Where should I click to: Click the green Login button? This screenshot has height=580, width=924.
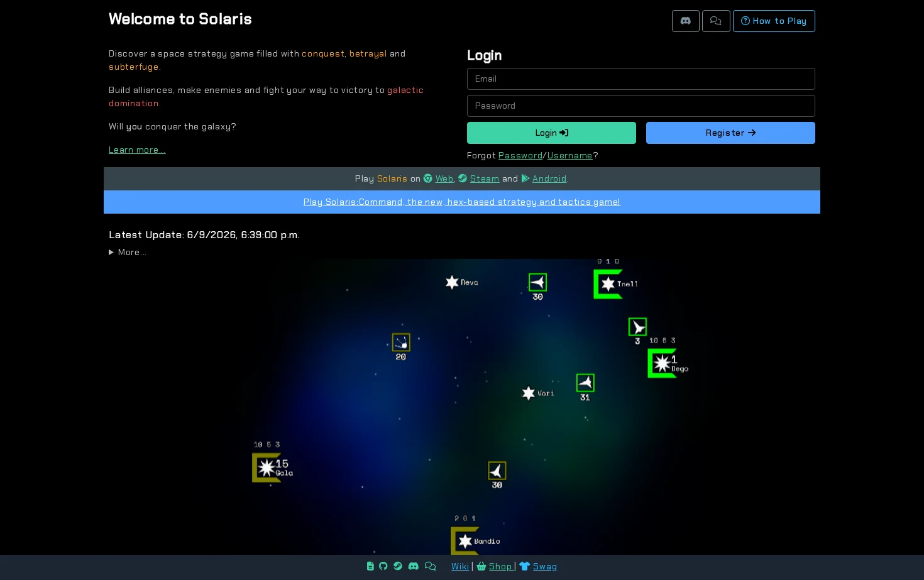[551, 133]
